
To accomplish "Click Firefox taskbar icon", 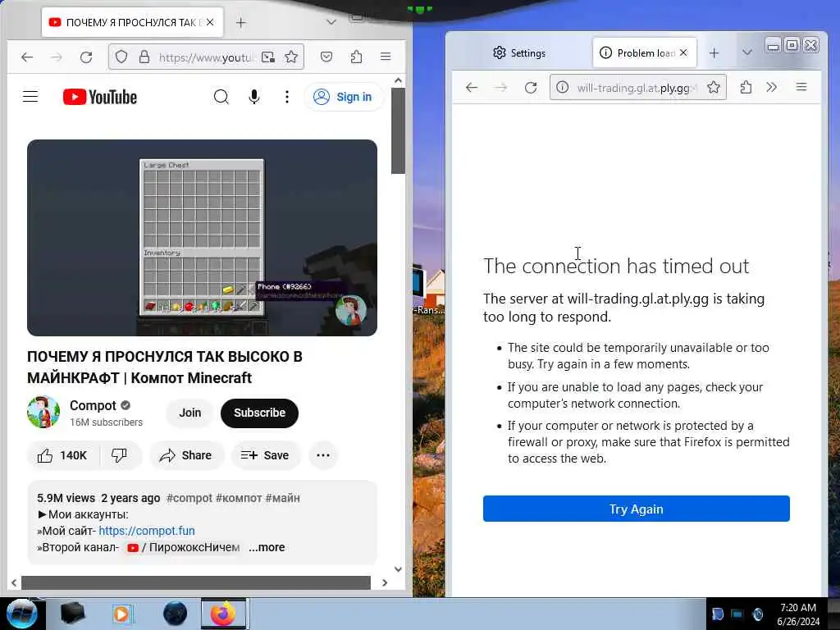I will click(x=223, y=614).
